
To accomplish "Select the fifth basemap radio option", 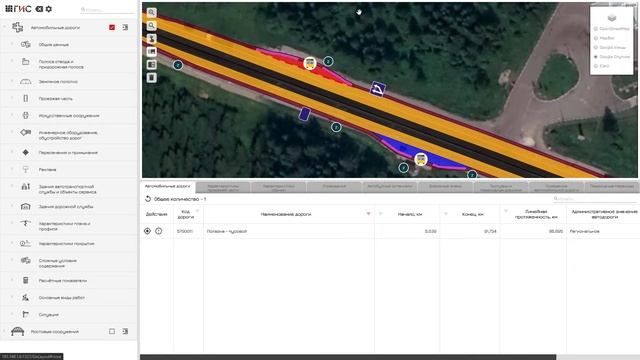I will 596,66.
